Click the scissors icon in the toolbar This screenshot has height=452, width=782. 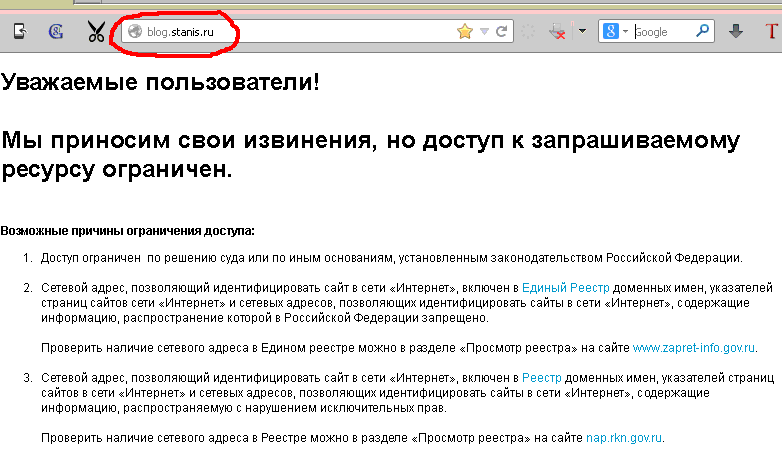[96, 32]
